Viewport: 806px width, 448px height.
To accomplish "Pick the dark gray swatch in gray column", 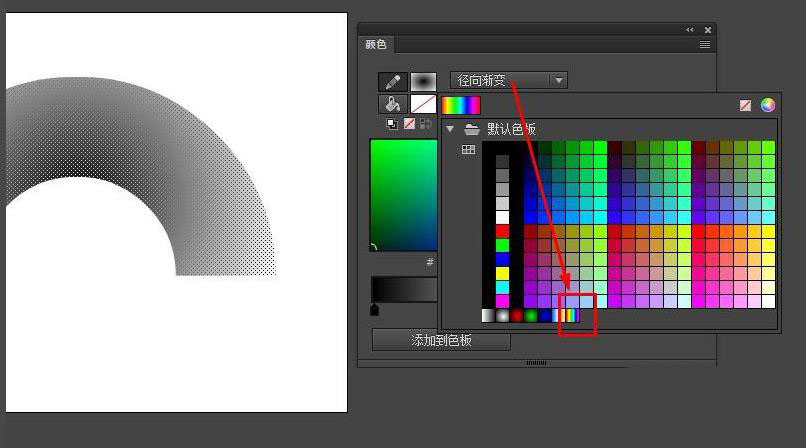I will click(x=502, y=162).
